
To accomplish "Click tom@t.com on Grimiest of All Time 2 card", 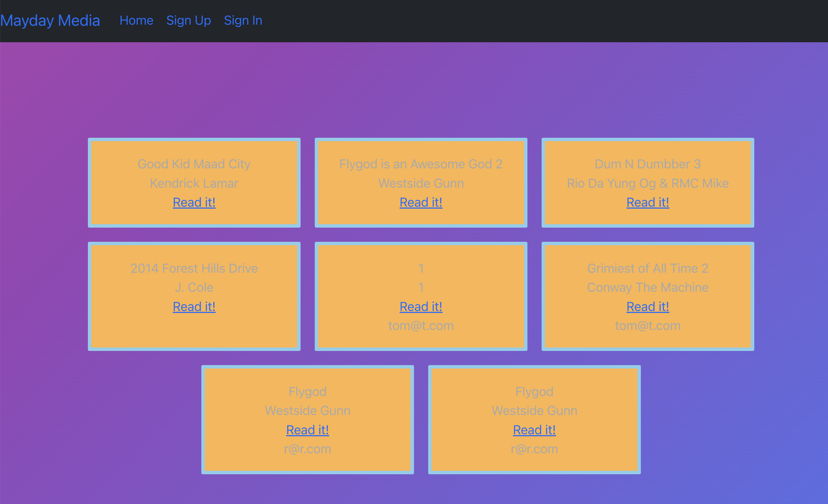I will [x=648, y=326].
